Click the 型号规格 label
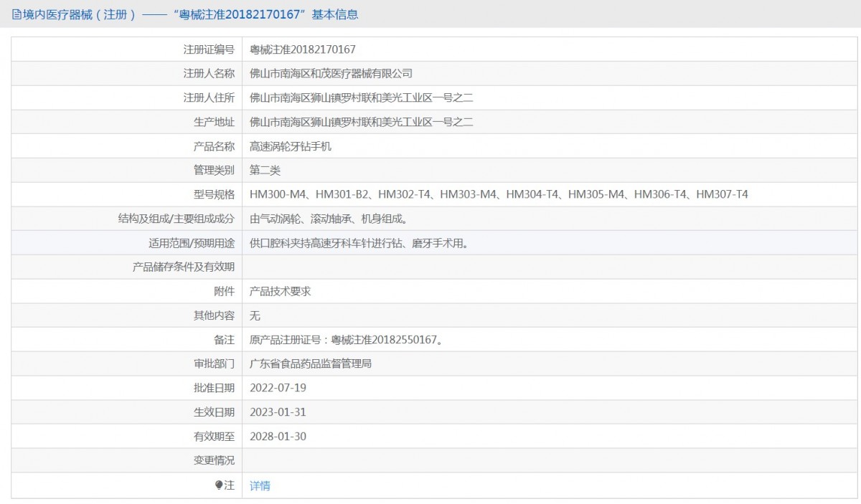The width and height of the screenshot is (861, 504). [214, 194]
